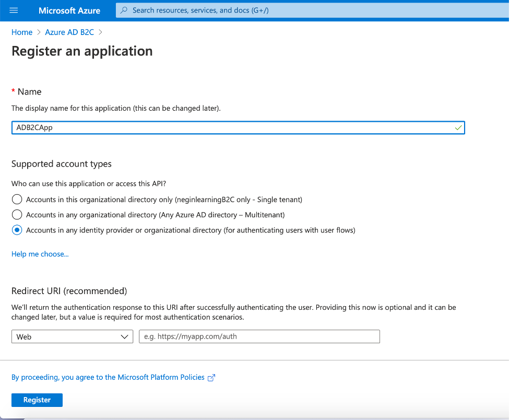Screen dimensions: 510x420
Task: Click into the Redirect URI text box
Action: point(259,337)
